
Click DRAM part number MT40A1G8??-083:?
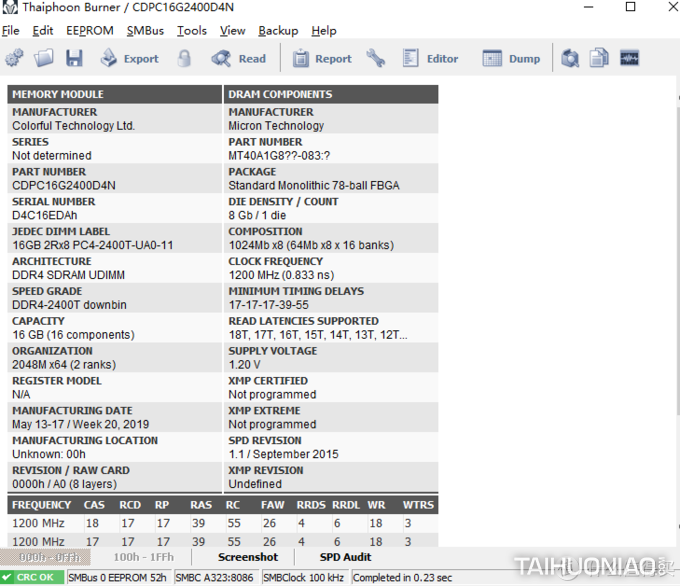[279, 156]
